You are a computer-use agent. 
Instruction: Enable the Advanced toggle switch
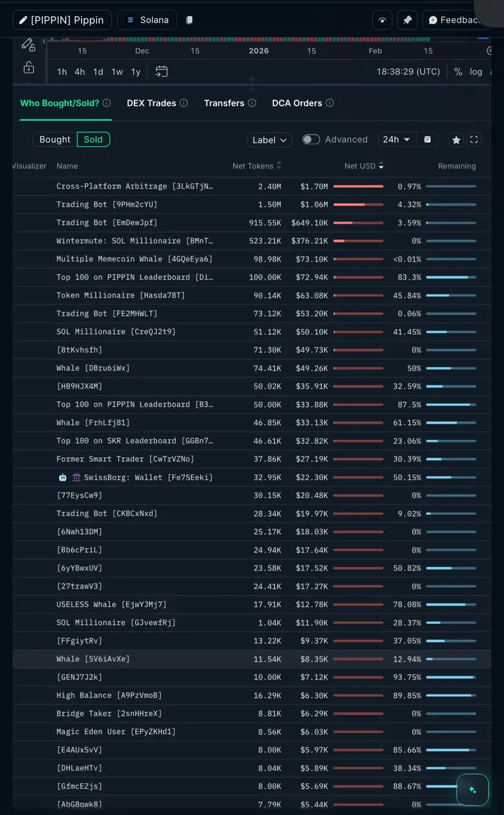[x=311, y=139]
